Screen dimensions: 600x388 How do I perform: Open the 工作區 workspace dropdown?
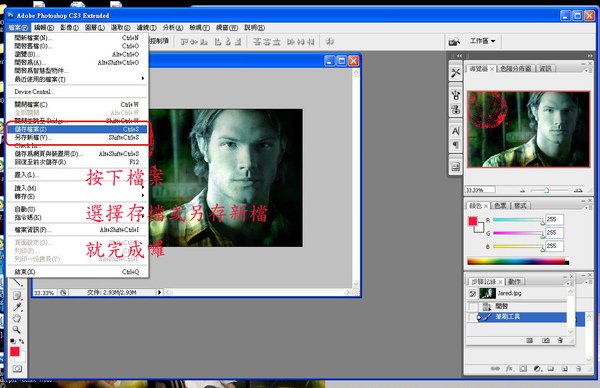pos(483,41)
